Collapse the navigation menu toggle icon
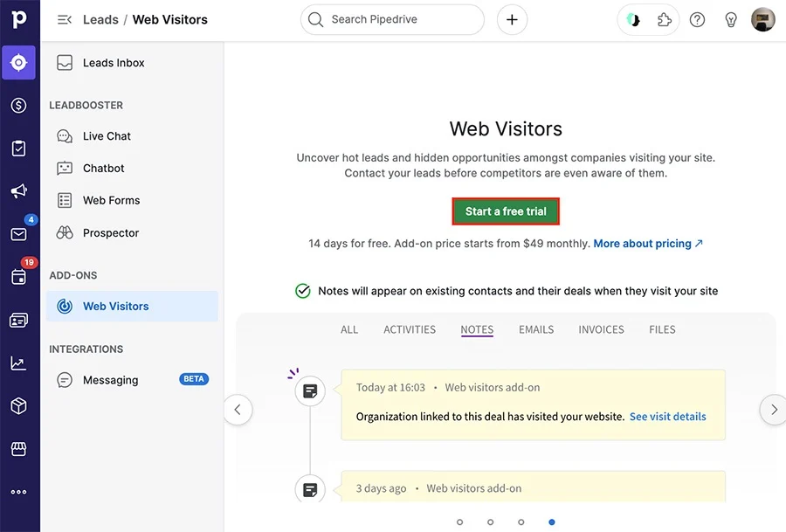Image resolution: width=786 pixels, height=532 pixels. pyautogui.click(x=65, y=19)
